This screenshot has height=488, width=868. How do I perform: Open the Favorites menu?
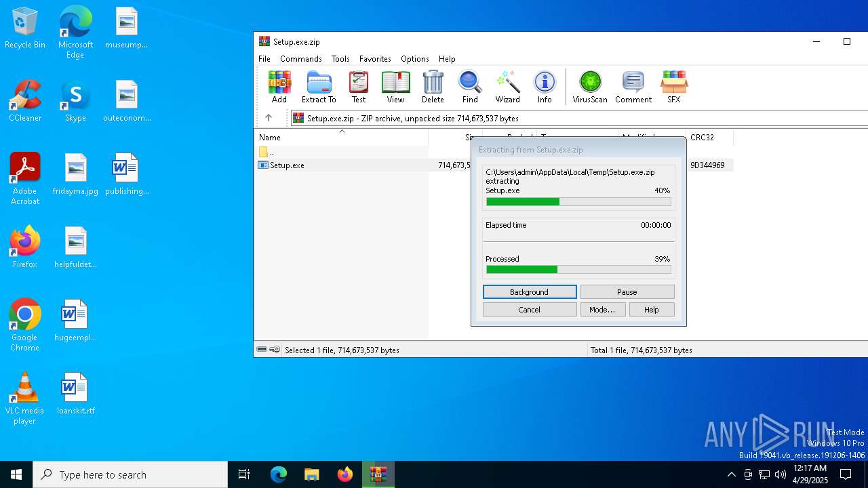[375, 59]
